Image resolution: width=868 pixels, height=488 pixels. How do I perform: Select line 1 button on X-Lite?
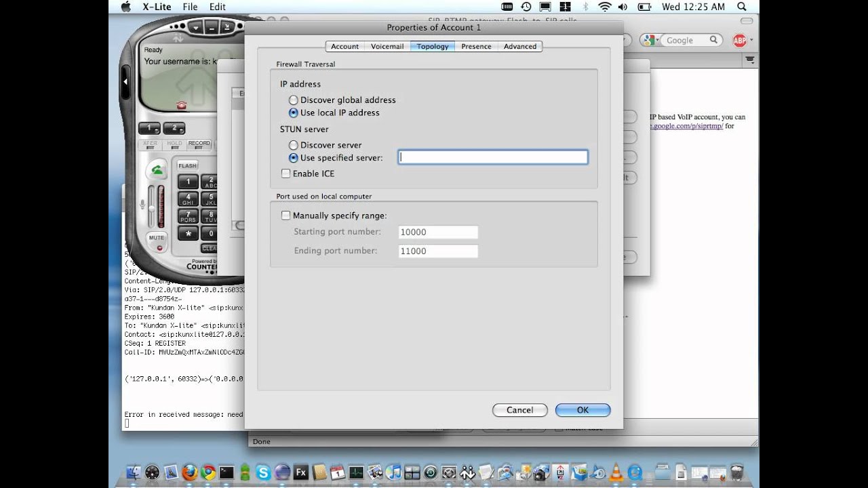149,127
